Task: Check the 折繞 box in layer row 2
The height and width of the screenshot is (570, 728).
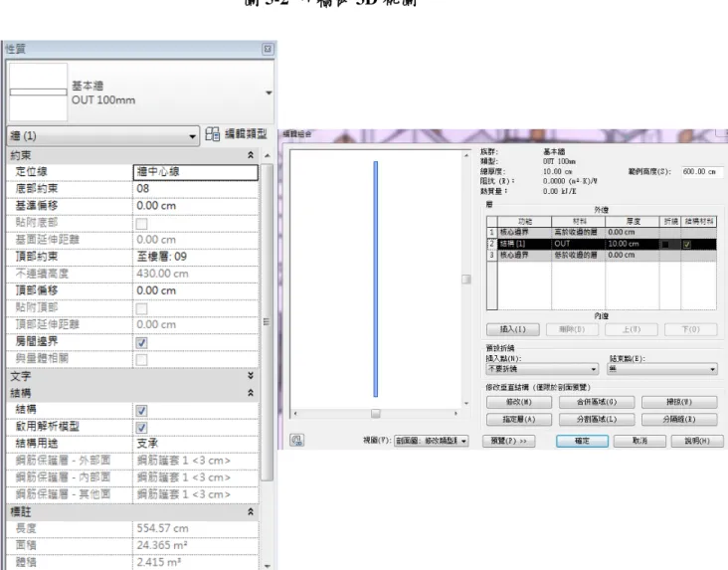Action: pyautogui.click(x=665, y=244)
